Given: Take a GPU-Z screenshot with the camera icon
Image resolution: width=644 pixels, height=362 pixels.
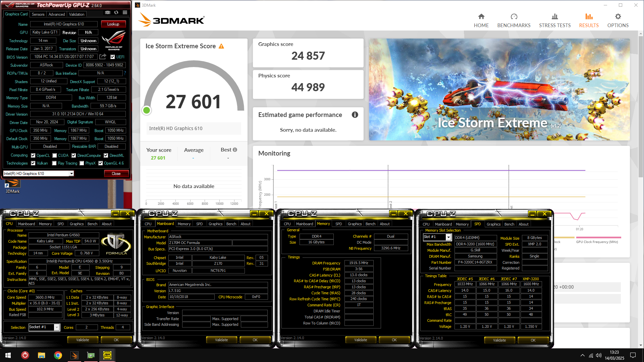Looking at the screenshot, I should tap(107, 13).
